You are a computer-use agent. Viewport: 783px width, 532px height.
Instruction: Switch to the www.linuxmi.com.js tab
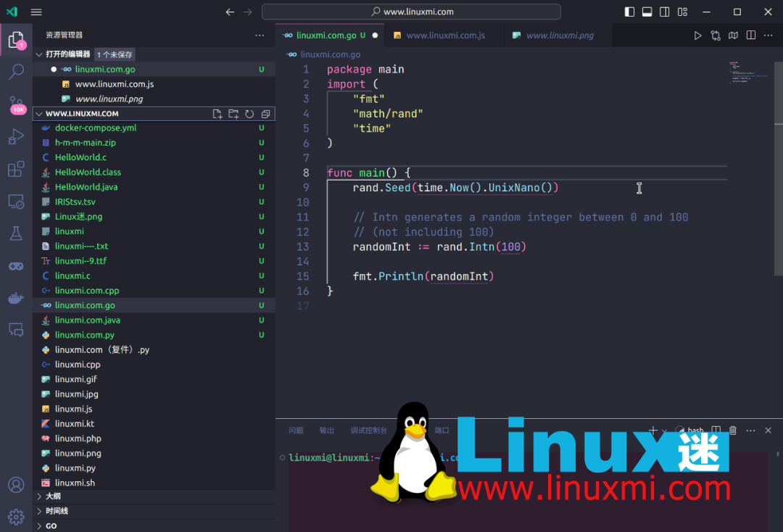(x=444, y=36)
